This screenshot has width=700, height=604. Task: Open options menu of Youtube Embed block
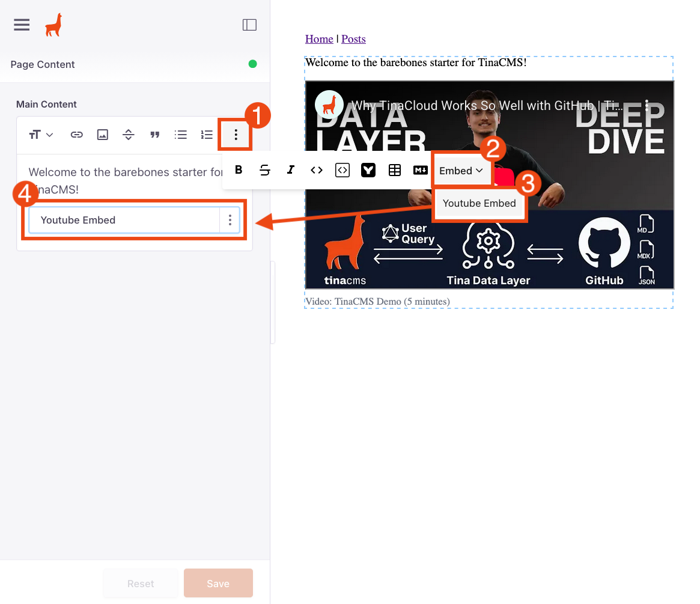(x=230, y=220)
